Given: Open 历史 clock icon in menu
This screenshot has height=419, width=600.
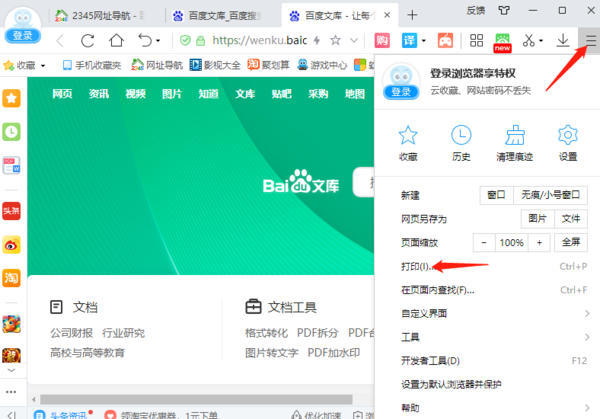Looking at the screenshot, I should click(461, 140).
